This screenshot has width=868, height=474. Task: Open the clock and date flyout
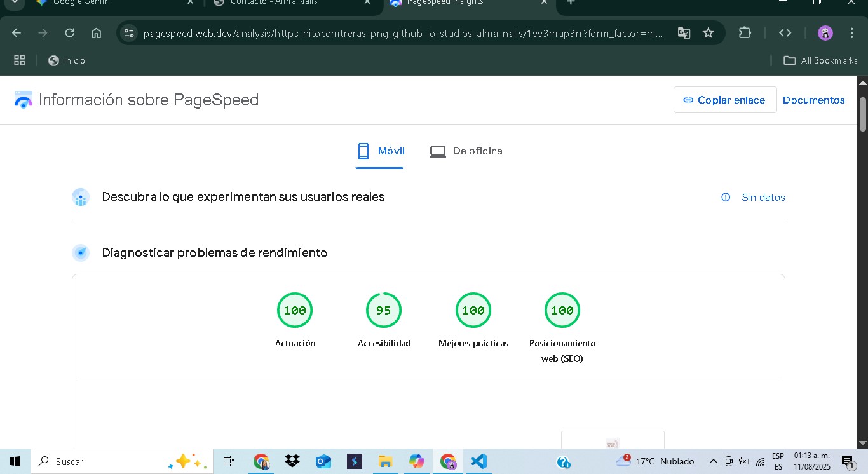(x=812, y=461)
